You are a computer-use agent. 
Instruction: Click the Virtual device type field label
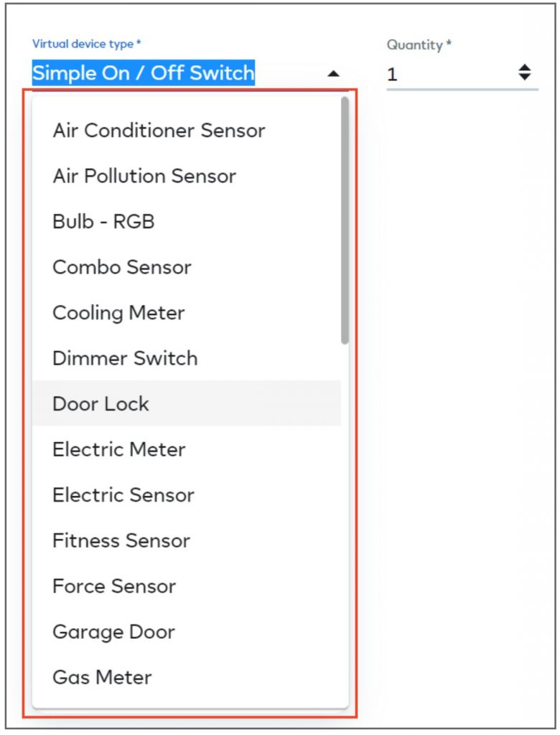[x=85, y=43]
